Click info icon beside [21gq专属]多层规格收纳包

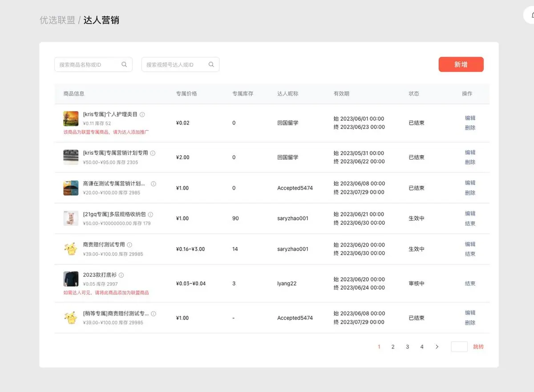pyautogui.click(x=150, y=214)
